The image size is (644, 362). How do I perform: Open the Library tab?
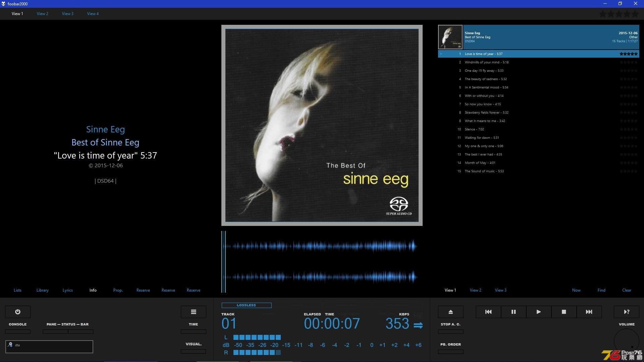pyautogui.click(x=43, y=290)
